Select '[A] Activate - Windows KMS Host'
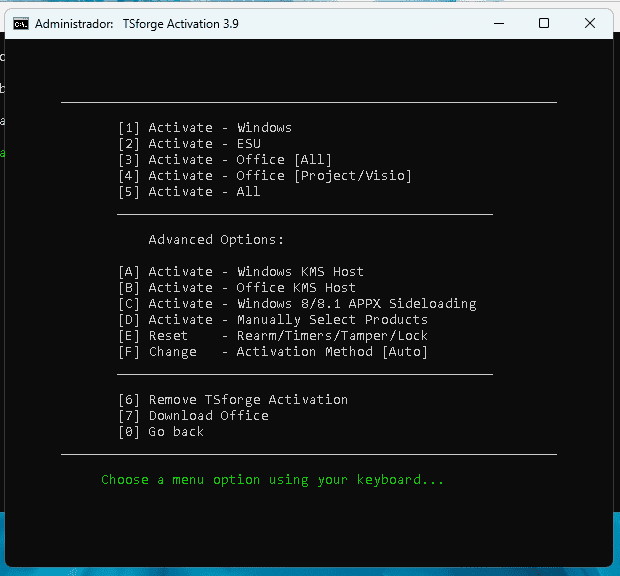620x576 pixels. click(x=240, y=272)
